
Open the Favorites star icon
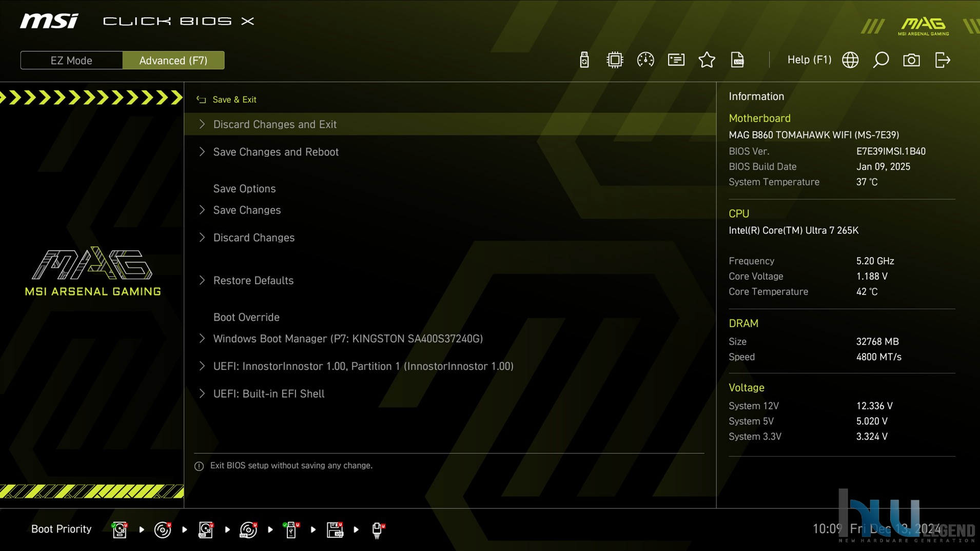[707, 60]
